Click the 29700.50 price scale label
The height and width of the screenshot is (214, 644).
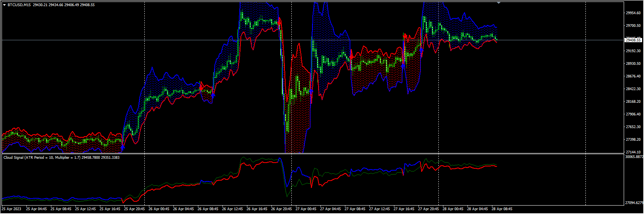point(633,26)
